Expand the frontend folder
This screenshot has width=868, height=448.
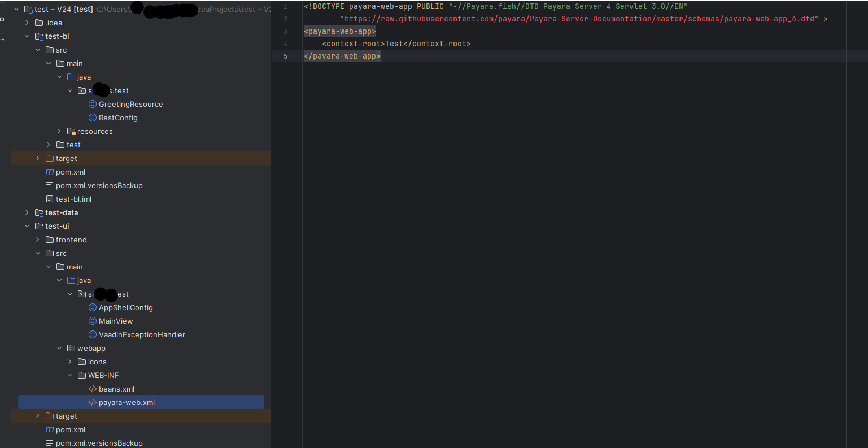point(38,240)
